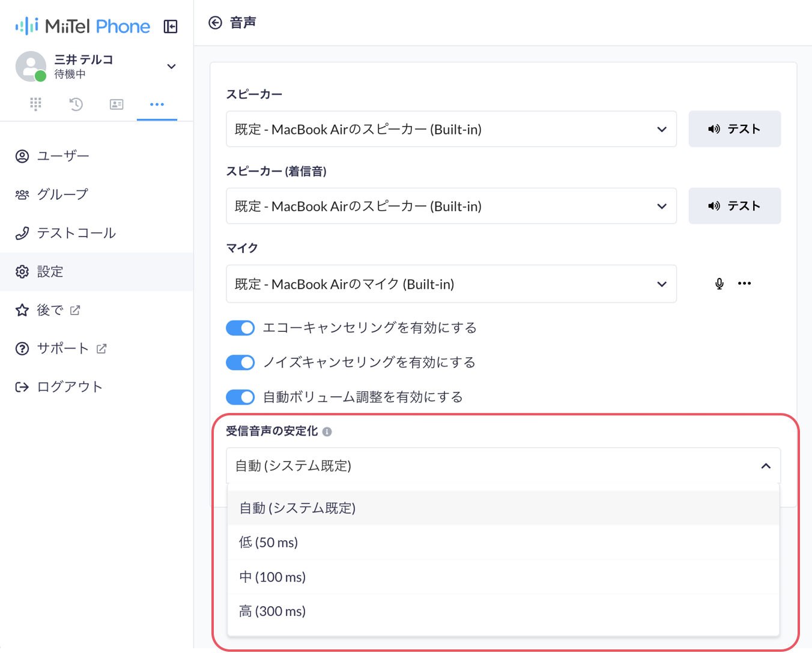Viewport: 812px width, 653px height.
Task: Open the サポート external link
Action: pyautogui.click(x=97, y=348)
